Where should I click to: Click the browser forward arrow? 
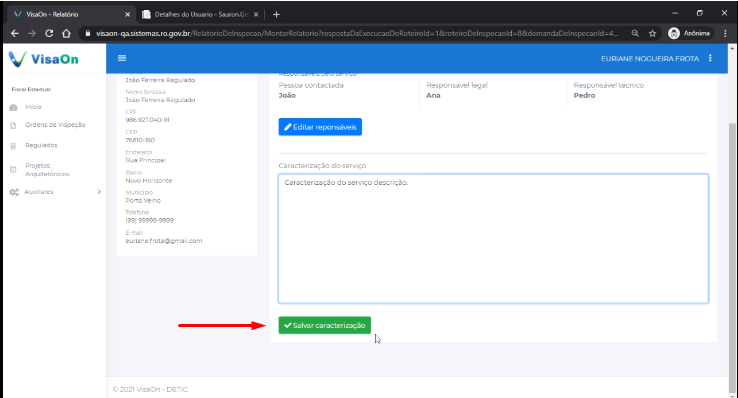pyautogui.click(x=32, y=33)
